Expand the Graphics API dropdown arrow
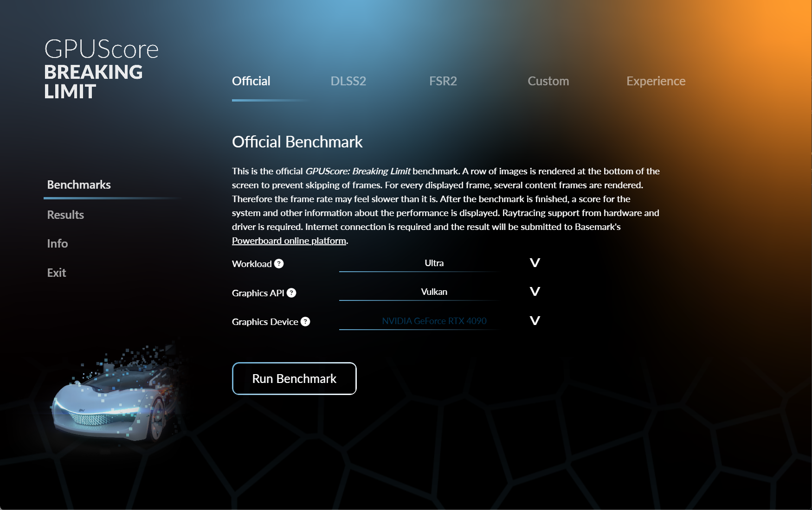The height and width of the screenshot is (510, 812). click(x=535, y=292)
